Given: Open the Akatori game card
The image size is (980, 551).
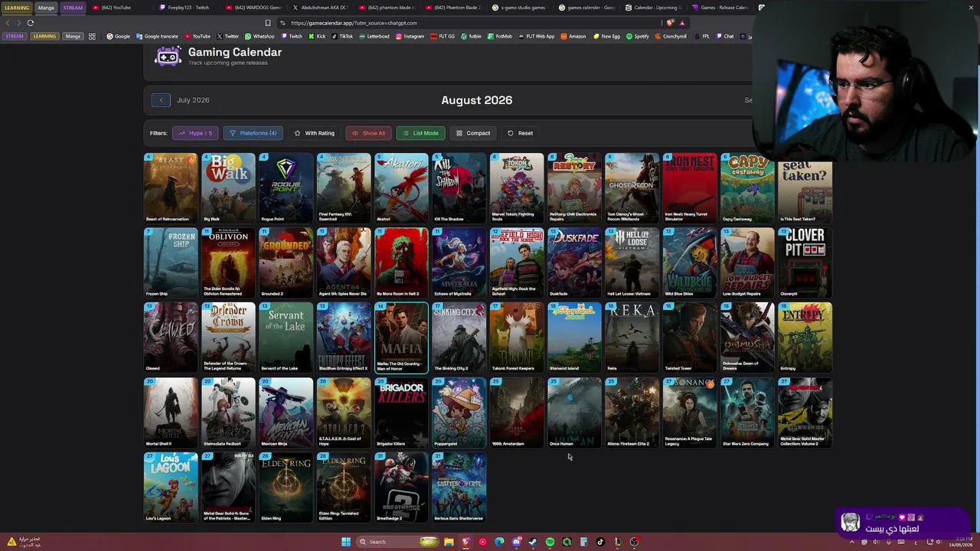Looking at the screenshot, I should pyautogui.click(x=401, y=188).
